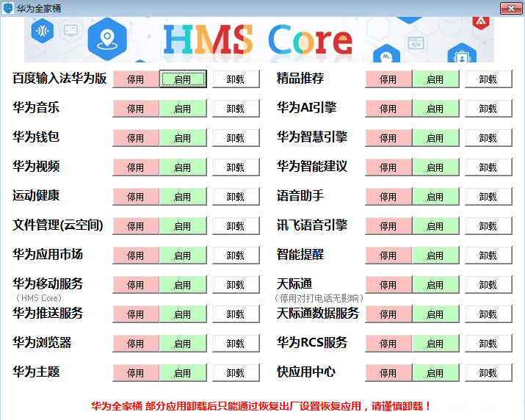Enable 华为RCS服务 using 启用
This screenshot has width=525, height=420.
435,344
